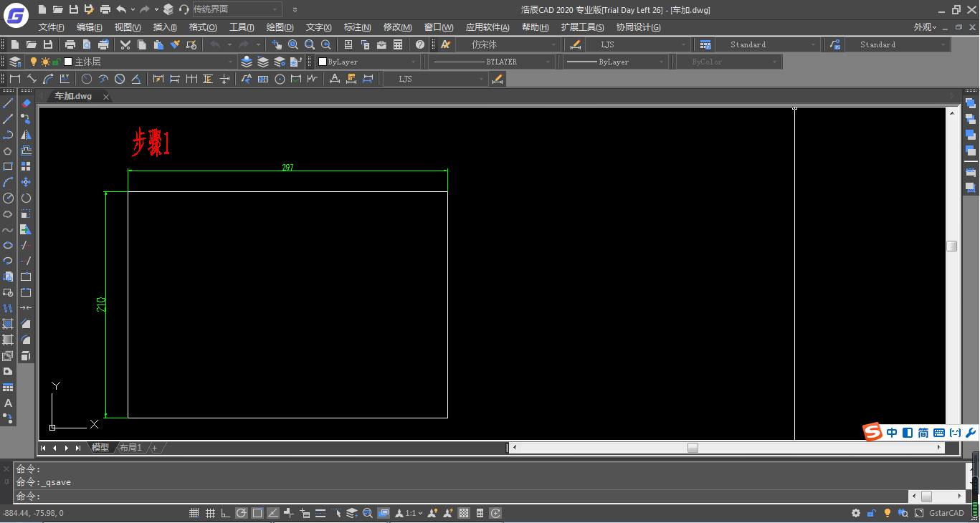Click the horizontal scrollbar thumb

pos(693,448)
